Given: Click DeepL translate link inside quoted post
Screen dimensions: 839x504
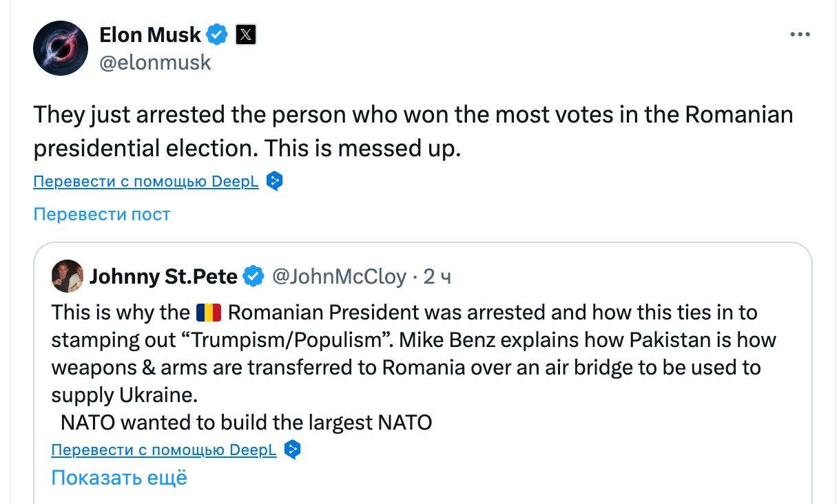Looking at the screenshot, I should 164,450.
